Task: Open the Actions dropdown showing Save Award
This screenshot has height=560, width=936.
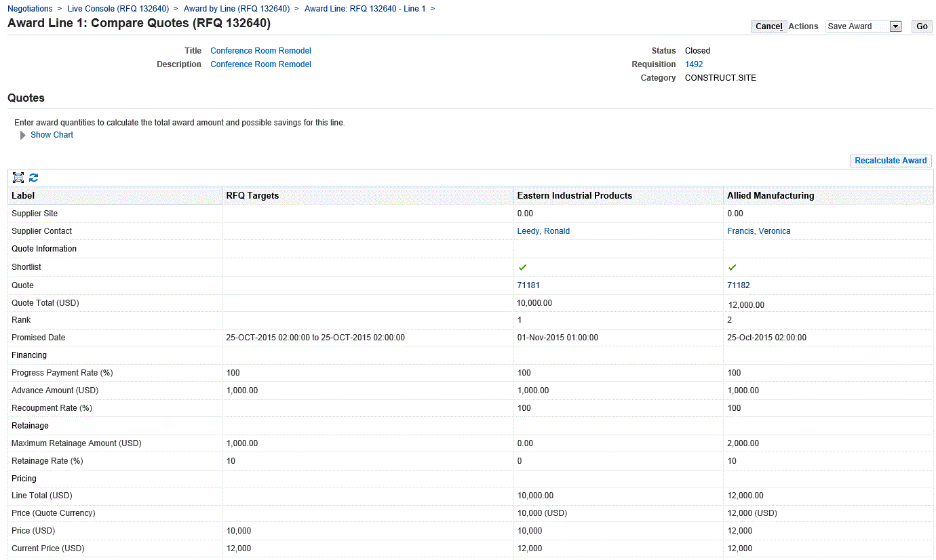Action: pyautogui.click(x=863, y=26)
